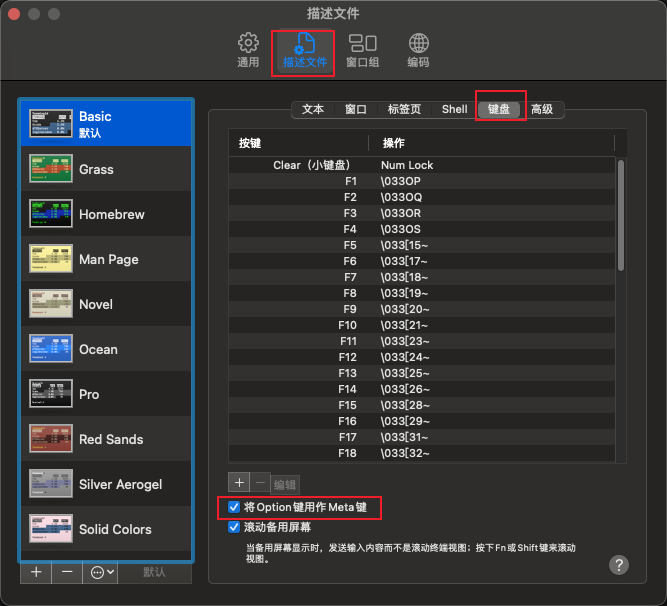667x606 pixels.
Task: Remove the selected key mapping
Action: [260, 483]
